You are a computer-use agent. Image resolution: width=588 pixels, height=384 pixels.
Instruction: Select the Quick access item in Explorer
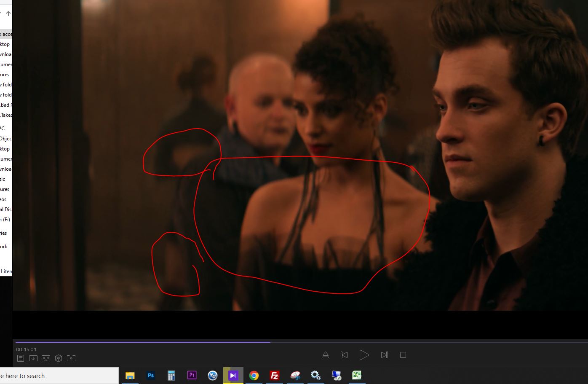[x=6, y=34]
